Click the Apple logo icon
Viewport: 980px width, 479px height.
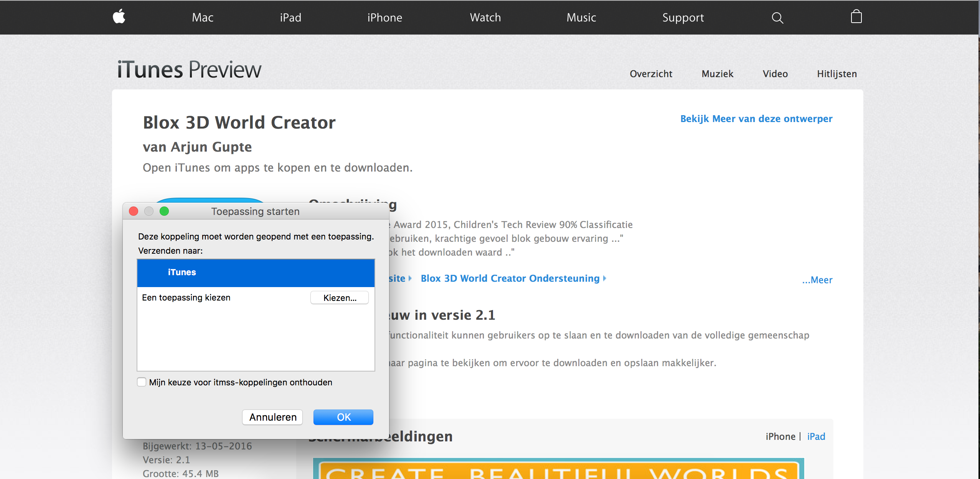pos(119,17)
